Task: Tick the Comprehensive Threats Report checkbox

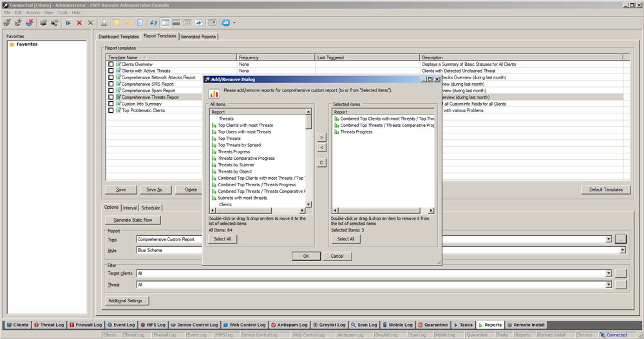Action: coord(111,97)
